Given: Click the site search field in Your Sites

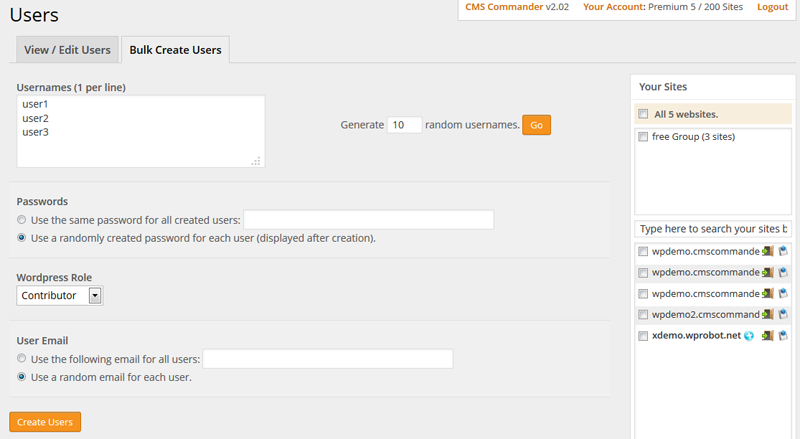Looking at the screenshot, I should point(713,229).
